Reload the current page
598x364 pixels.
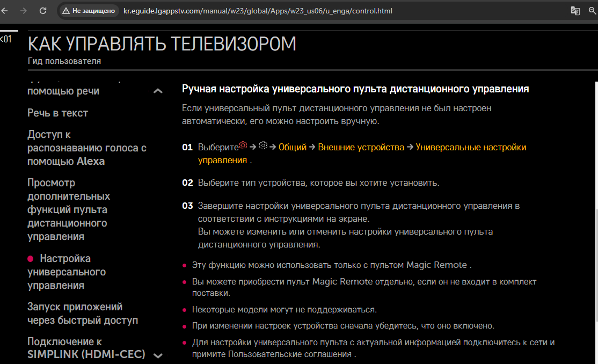click(43, 11)
